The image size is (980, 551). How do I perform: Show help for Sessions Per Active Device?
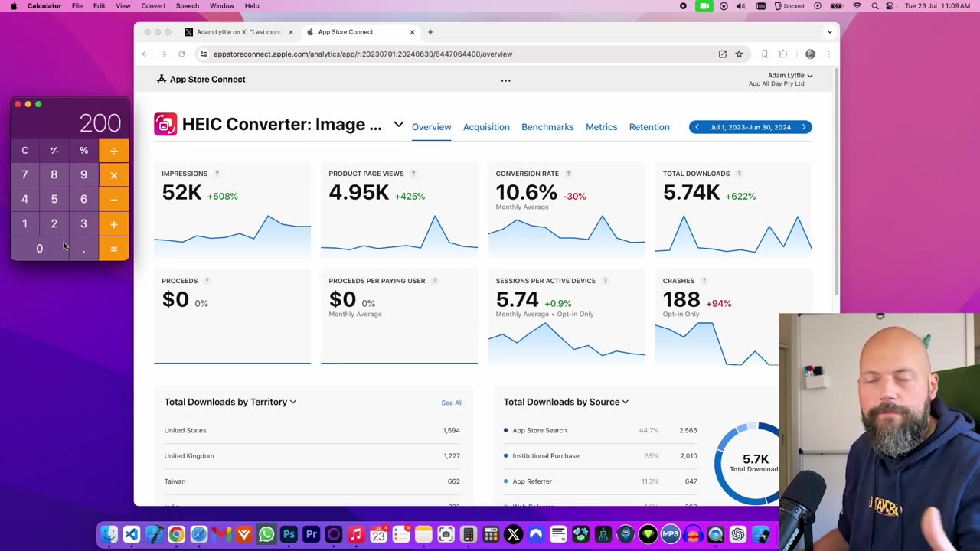605,281
